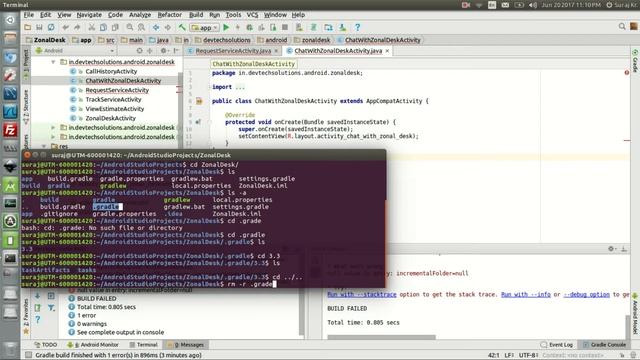
Task: Open the SDK Manager download icon
Action: (x=343, y=27)
